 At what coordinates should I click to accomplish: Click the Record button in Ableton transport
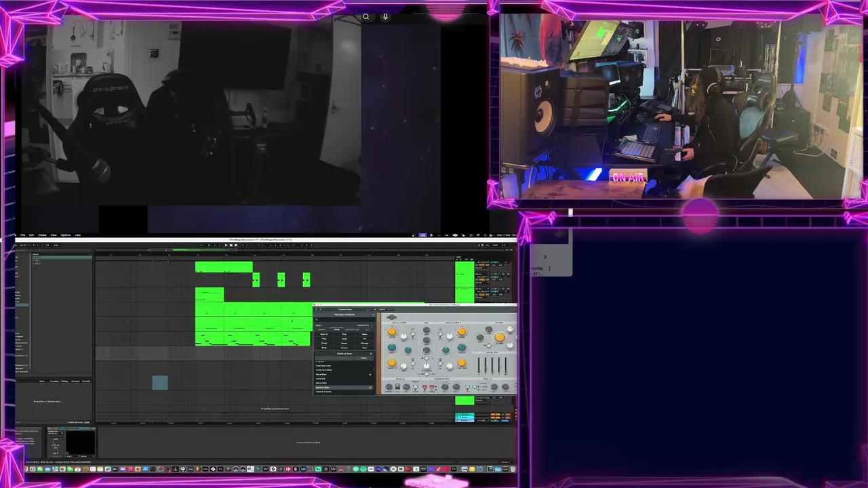[236, 245]
